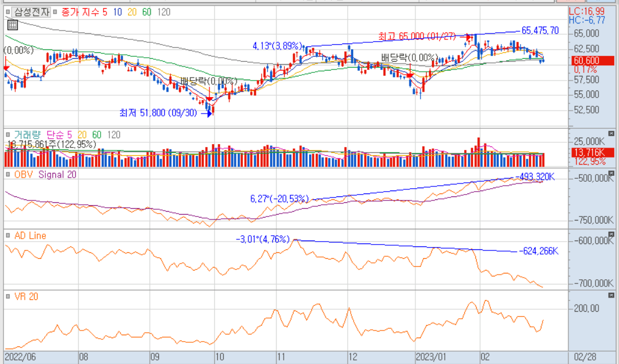Viewport: 619px width, 364px height.
Task: Click the OBV indicator label
Action: pos(24,175)
